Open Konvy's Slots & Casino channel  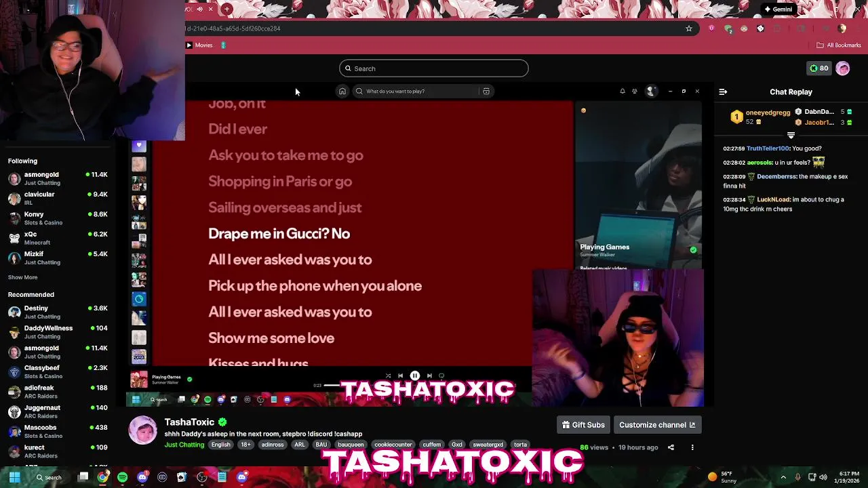[x=58, y=218]
